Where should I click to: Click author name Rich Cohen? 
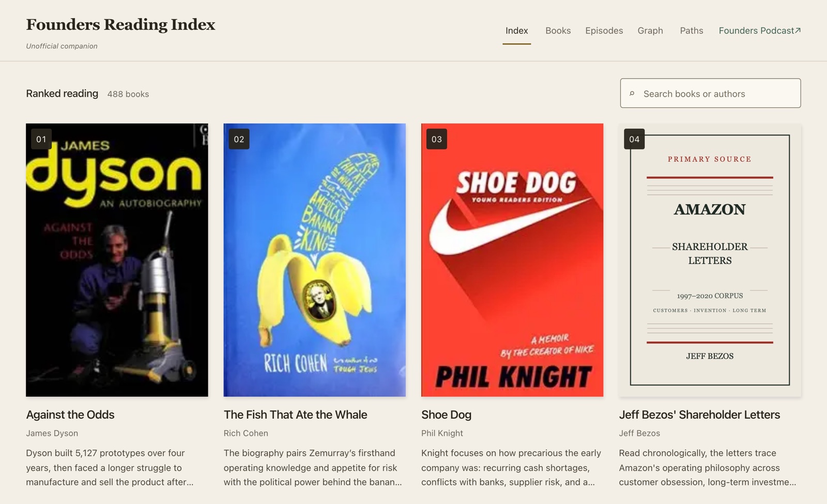click(x=246, y=433)
